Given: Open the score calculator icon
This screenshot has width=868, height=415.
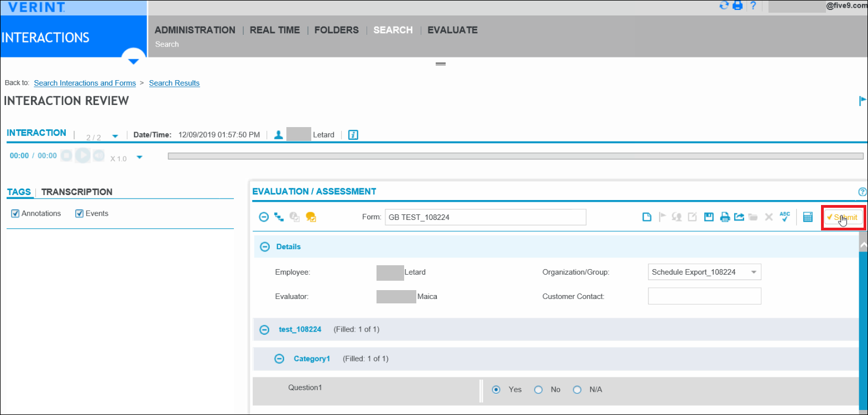Looking at the screenshot, I should point(808,217).
